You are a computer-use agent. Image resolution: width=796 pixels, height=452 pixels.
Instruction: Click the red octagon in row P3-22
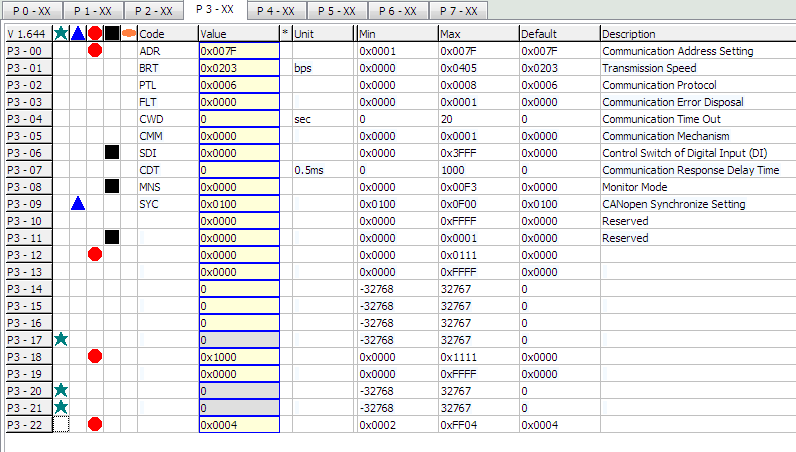click(x=95, y=425)
